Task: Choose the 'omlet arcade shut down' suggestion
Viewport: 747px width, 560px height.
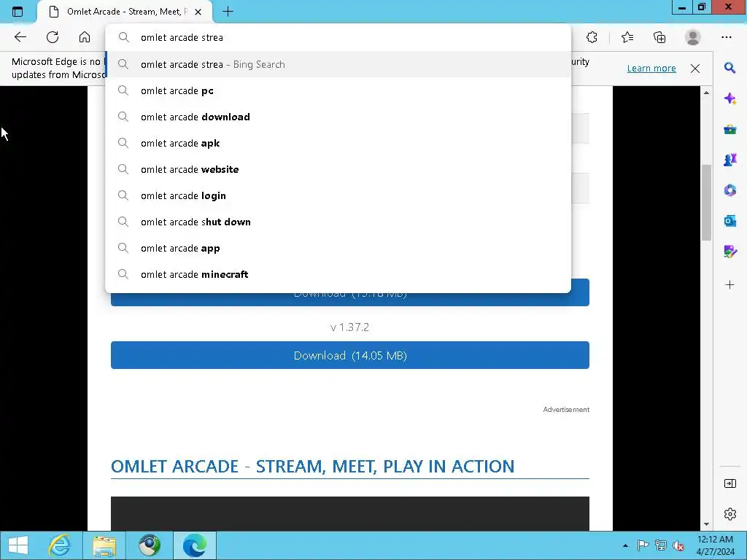Action: click(x=338, y=222)
